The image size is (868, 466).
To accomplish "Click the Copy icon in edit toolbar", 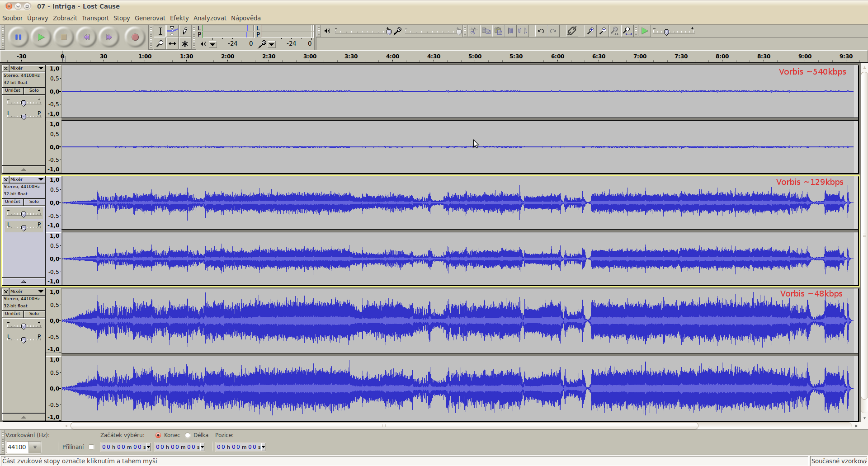I will pos(486,31).
